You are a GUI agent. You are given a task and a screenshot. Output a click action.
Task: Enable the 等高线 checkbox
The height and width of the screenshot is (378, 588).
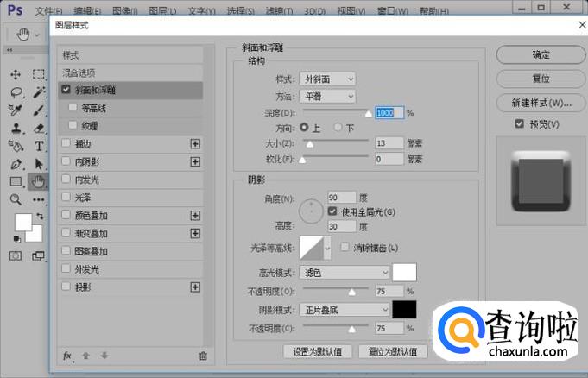[73, 108]
